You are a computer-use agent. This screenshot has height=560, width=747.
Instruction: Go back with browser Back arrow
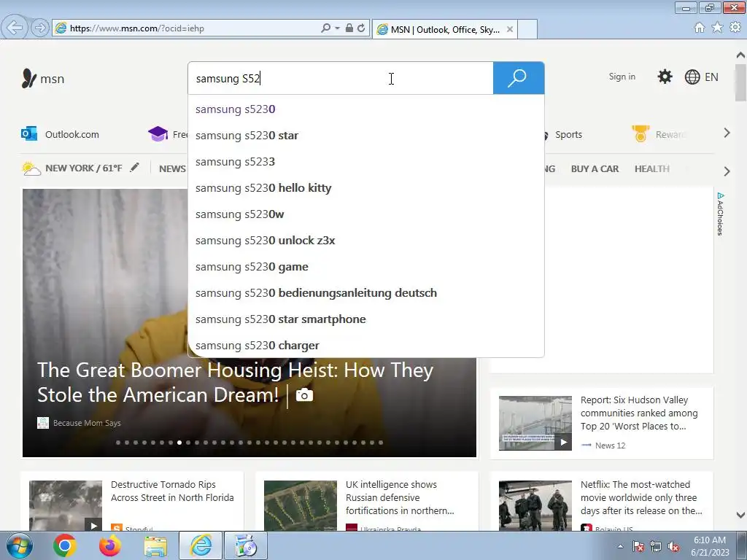14,28
